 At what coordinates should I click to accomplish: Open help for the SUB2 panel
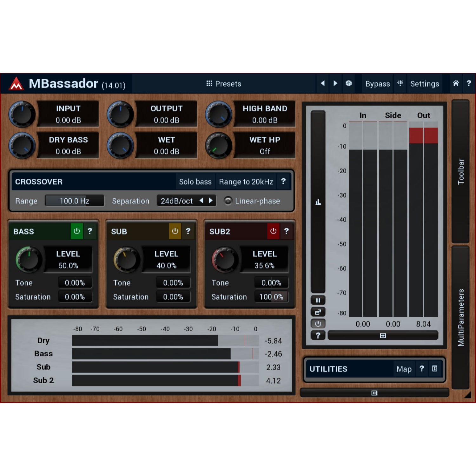287,231
